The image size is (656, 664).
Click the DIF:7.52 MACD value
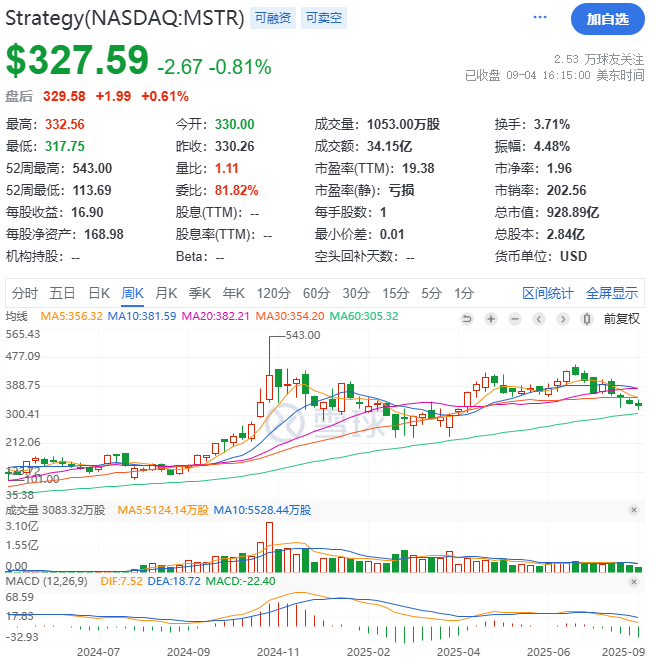point(122,581)
